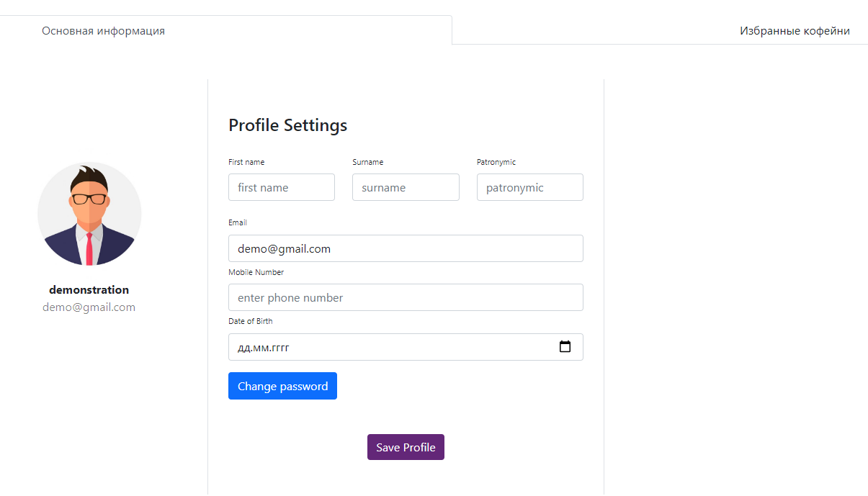Click the Date of Birth label
868x496 pixels.
(x=251, y=322)
